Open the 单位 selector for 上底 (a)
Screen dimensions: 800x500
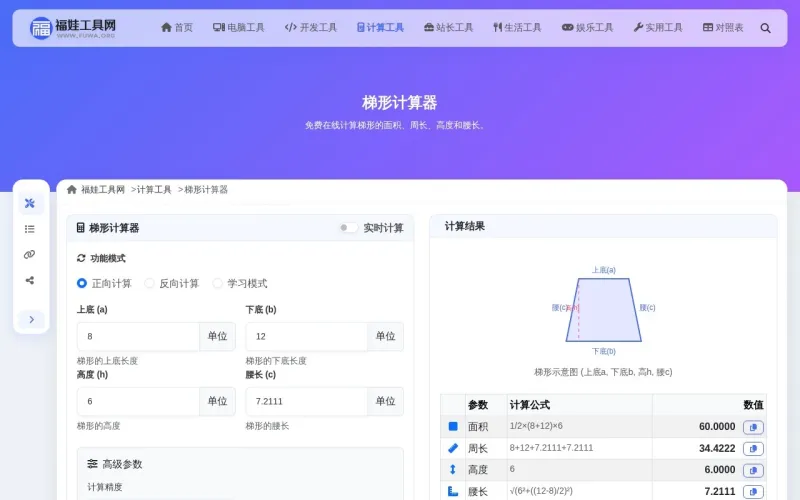pos(217,336)
